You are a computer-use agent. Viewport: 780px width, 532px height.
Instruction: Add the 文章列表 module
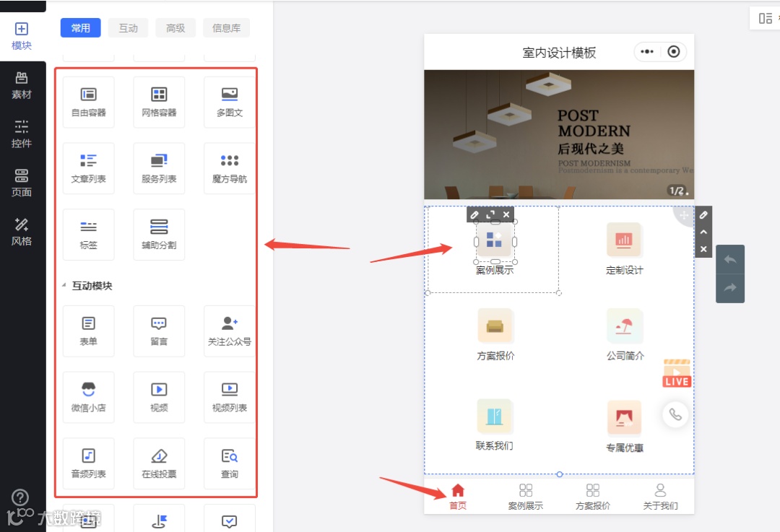click(89, 168)
